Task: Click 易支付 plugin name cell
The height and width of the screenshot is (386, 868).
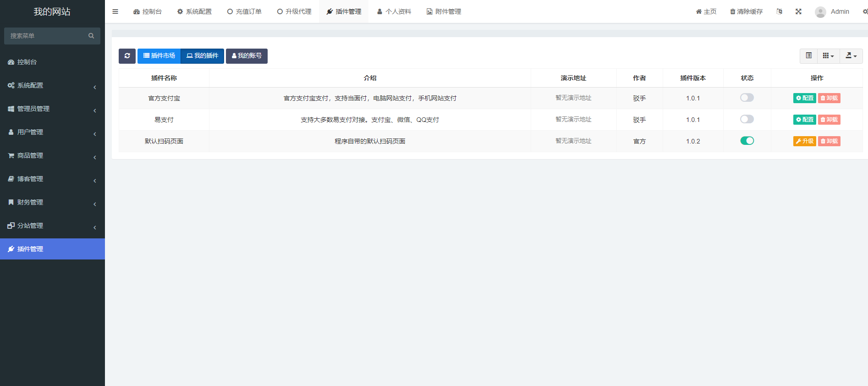Action: [164, 120]
